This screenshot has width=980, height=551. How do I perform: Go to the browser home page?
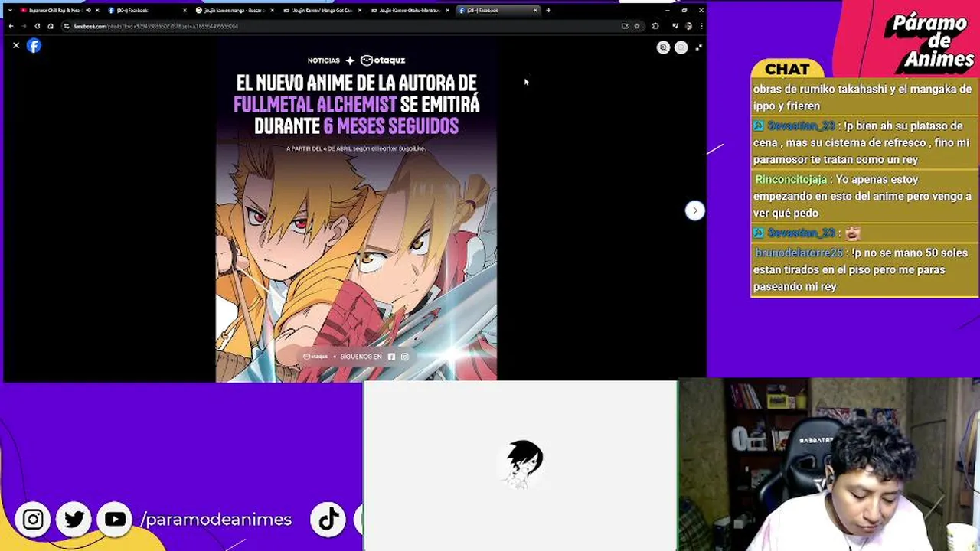tap(51, 26)
